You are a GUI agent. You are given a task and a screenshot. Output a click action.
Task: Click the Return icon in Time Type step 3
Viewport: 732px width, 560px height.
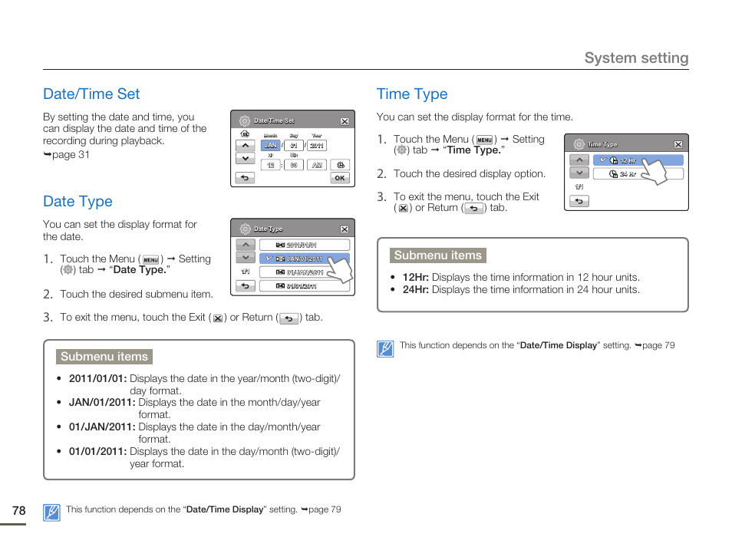pyautogui.click(x=474, y=208)
